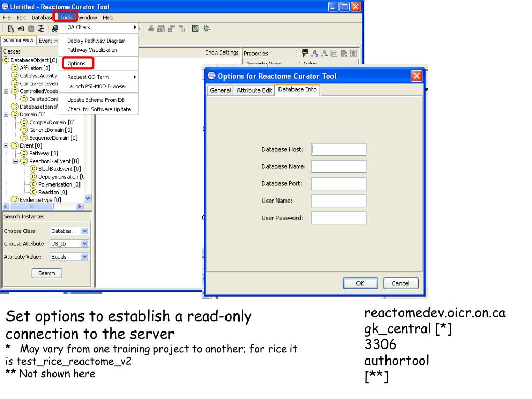Image resolution: width=532 pixels, height=399 pixels.
Task: Open the Help menu
Action: point(108,17)
